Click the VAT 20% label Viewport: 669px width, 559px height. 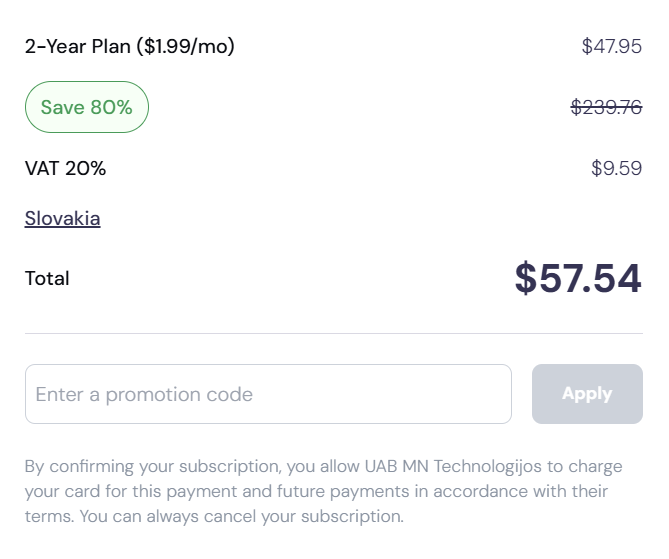pos(65,168)
